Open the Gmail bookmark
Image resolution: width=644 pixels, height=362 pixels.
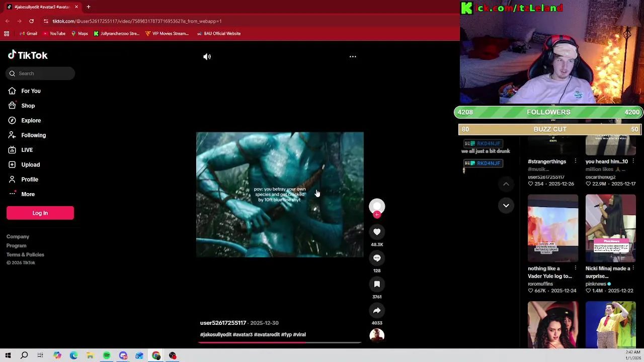[x=28, y=34]
